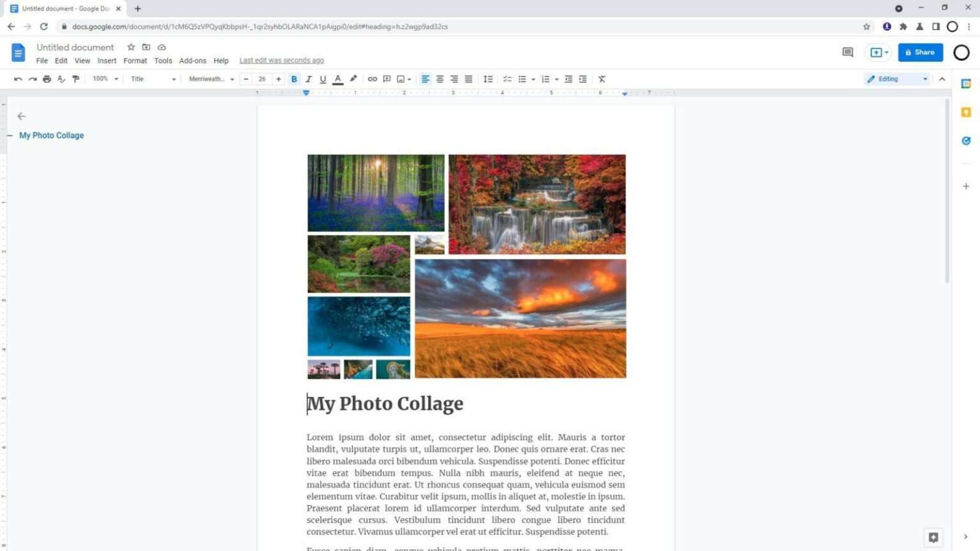The width and height of the screenshot is (980, 551).
Task: Toggle the underline formatting
Action: (323, 78)
